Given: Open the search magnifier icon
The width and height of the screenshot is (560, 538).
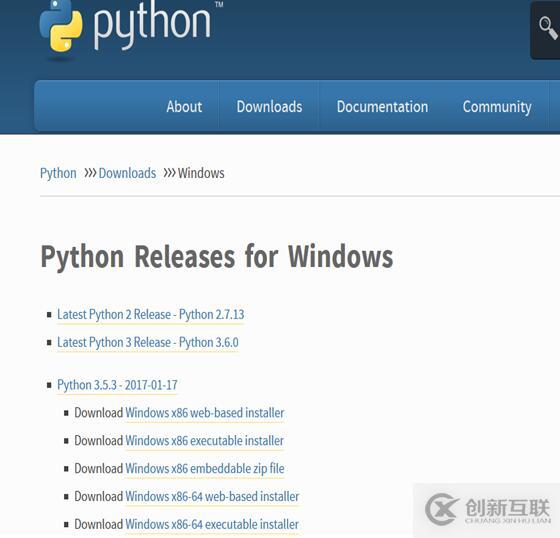Looking at the screenshot, I should (x=548, y=28).
